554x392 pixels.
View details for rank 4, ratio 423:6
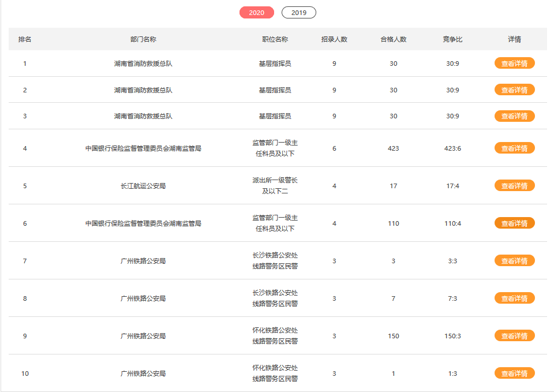click(514, 148)
